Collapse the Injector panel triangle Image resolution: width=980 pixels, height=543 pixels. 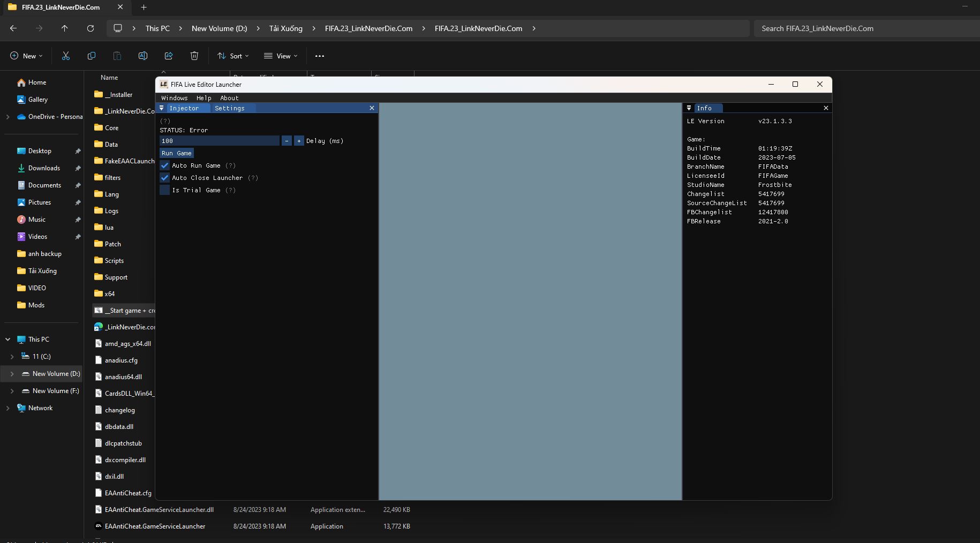coord(162,108)
